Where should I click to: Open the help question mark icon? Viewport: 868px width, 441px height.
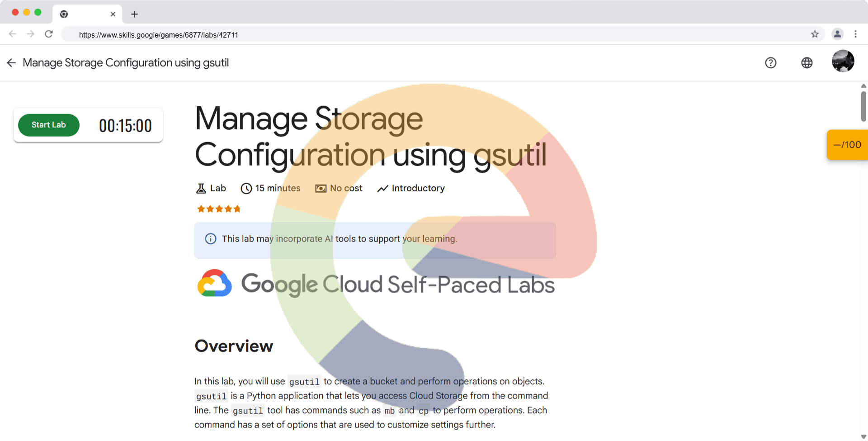pos(771,63)
